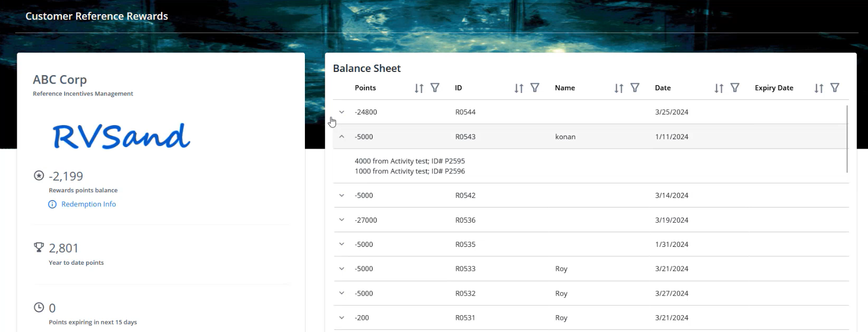Click the Balance Sheet heading
Viewport: 868px width, 332px height.
(x=367, y=68)
